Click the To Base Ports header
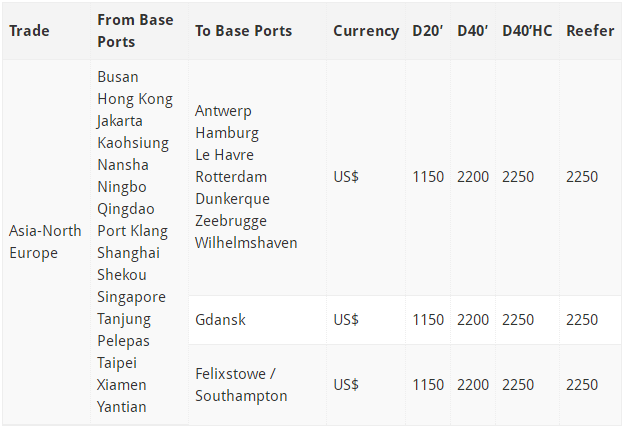 pos(244,31)
